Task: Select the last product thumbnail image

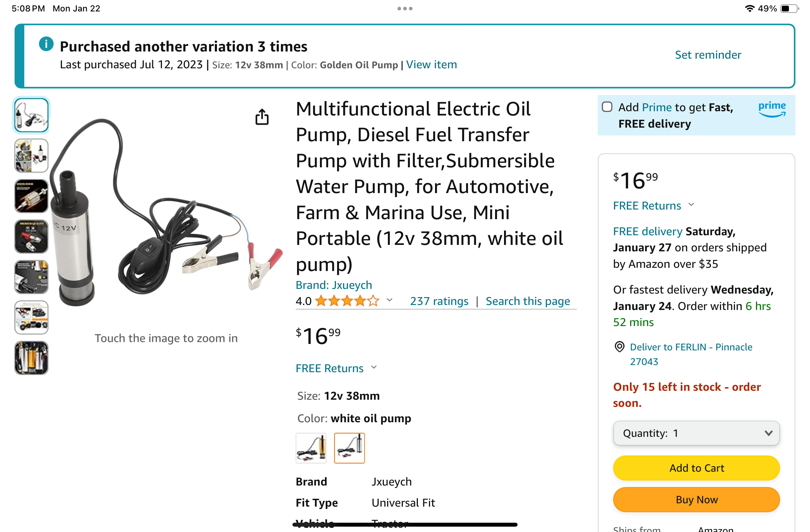Action: [x=31, y=358]
